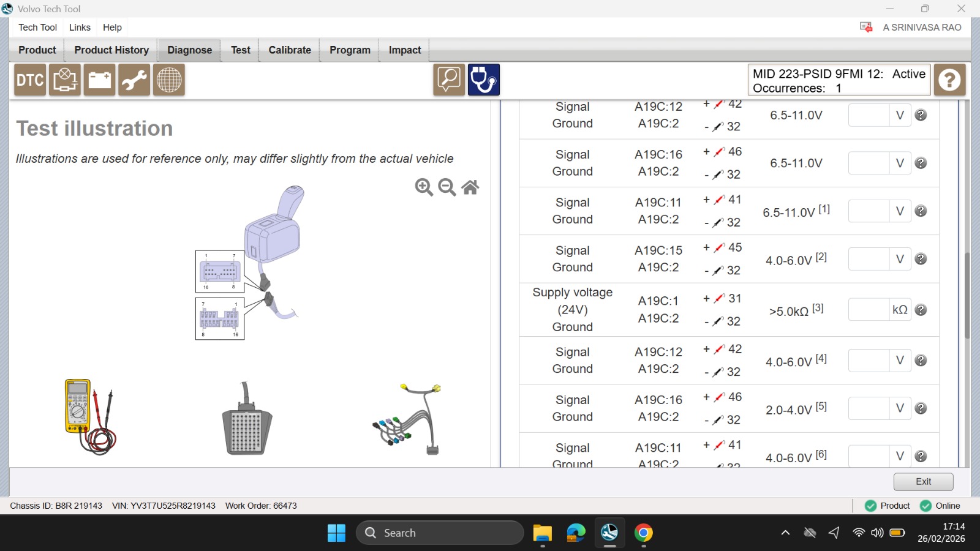Click the kΩ supply voltage input field
This screenshot has height=551, width=980.
click(x=869, y=310)
